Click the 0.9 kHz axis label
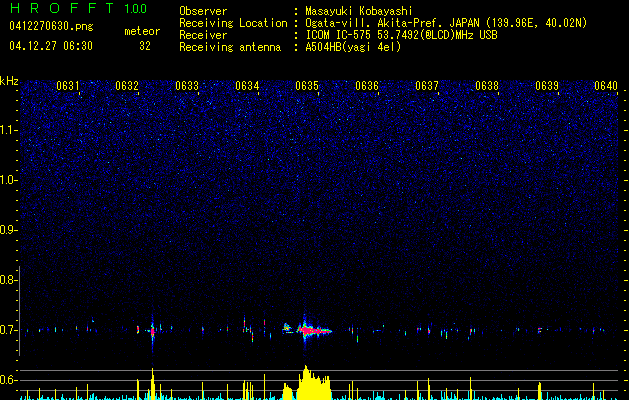 [x=9, y=230]
